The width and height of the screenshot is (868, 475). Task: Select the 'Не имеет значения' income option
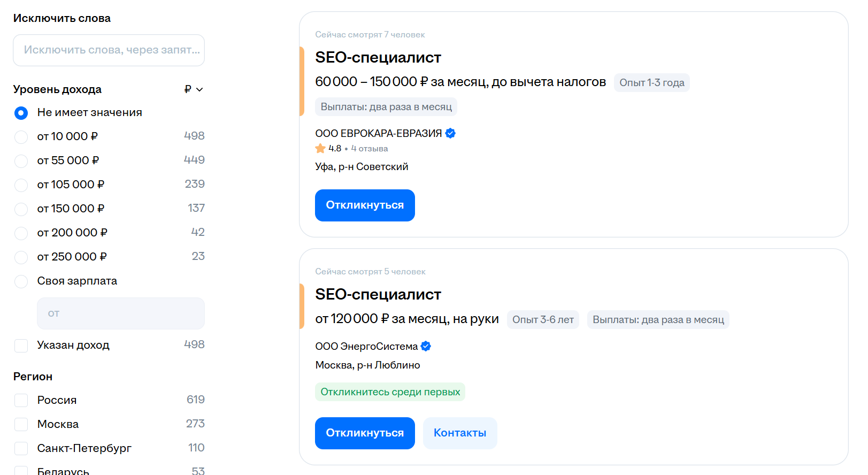coord(21,113)
